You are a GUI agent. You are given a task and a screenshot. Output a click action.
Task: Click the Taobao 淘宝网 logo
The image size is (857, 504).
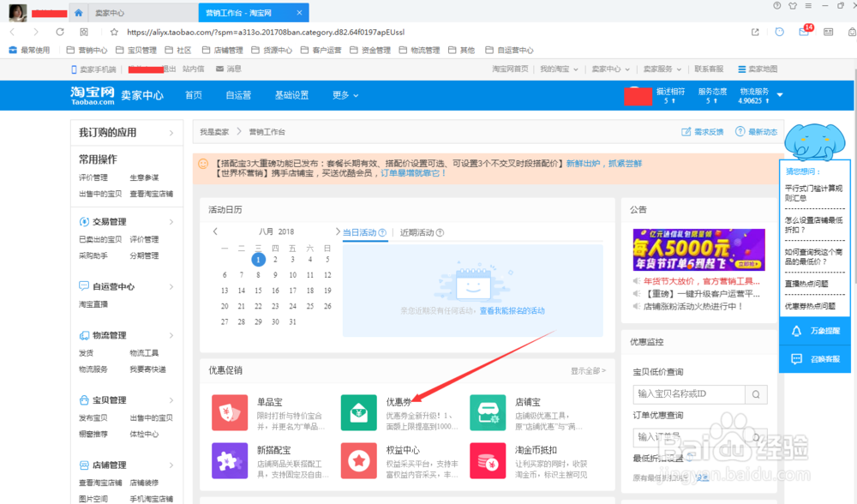[93, 95]
